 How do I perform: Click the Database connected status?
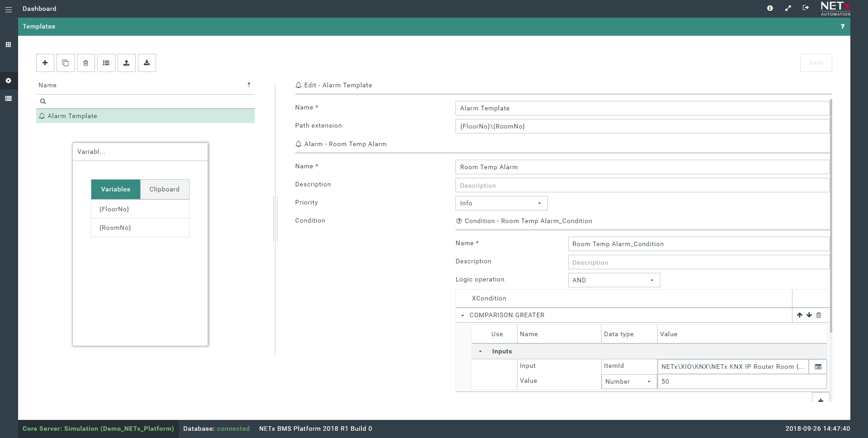(216, 428)
